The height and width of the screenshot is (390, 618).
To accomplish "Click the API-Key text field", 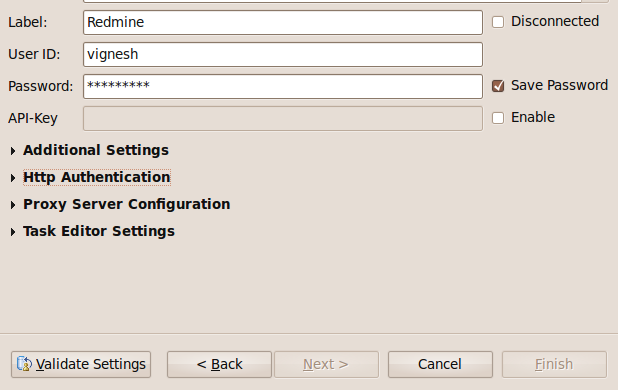I will pyautogui.click(x=283, y=118).
